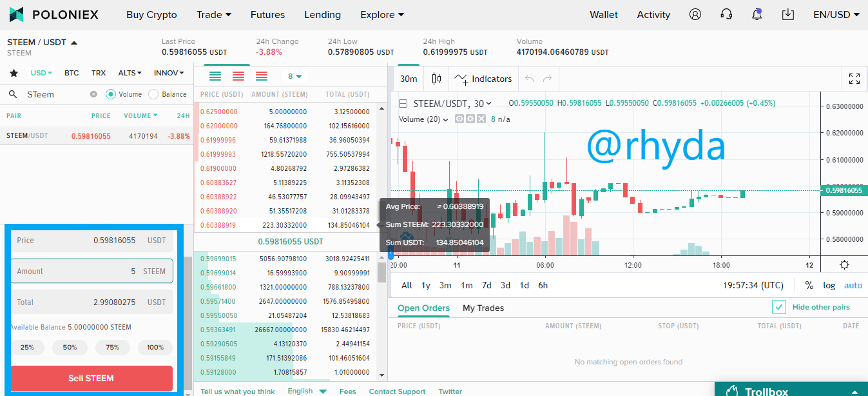
Task: Open the Fees link
Action: (x=348, y=391)
